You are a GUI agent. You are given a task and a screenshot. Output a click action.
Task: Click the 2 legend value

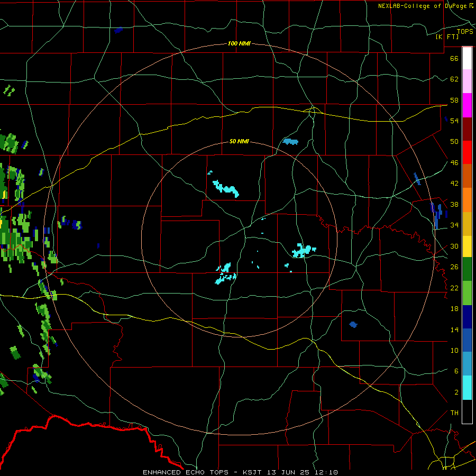pos(456,392)
